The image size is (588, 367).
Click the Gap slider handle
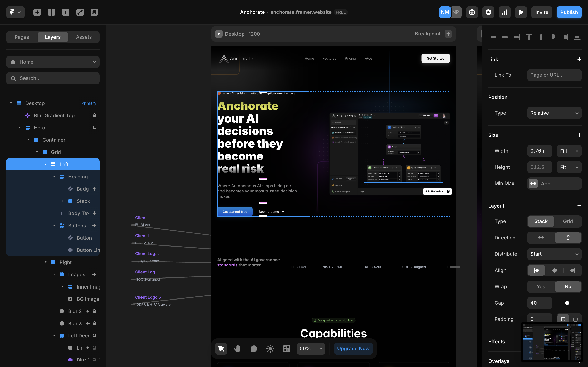tap(567, 303)
